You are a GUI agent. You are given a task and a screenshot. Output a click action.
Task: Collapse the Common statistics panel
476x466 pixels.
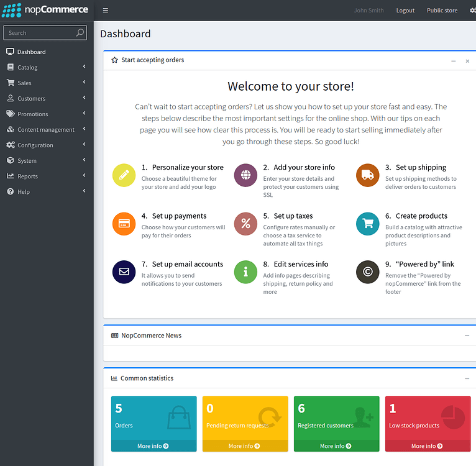coord(467,378)
